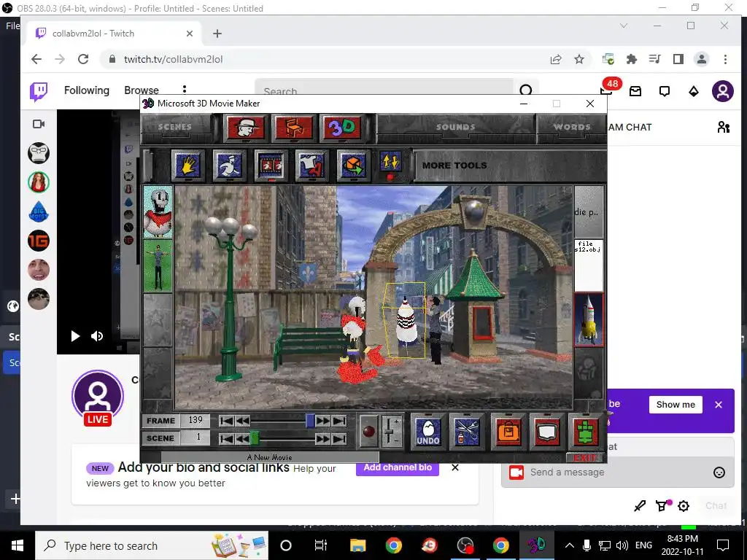The height and width of the screenshot is (560, 747).
Task: Go to last scene button
Action: (339, 438)
